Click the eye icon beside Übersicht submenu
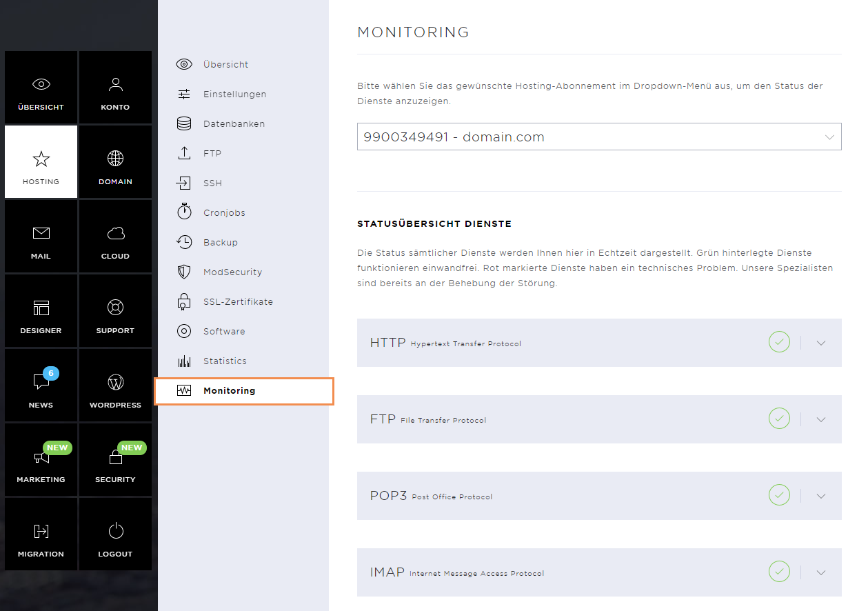868x611 pixels. pyautogui.click(x=184, y=64)
